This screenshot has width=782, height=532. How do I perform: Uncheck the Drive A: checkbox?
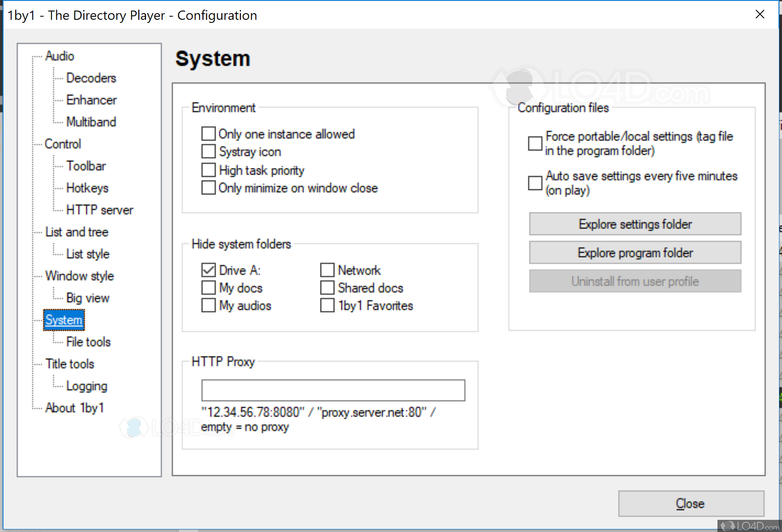208,270
